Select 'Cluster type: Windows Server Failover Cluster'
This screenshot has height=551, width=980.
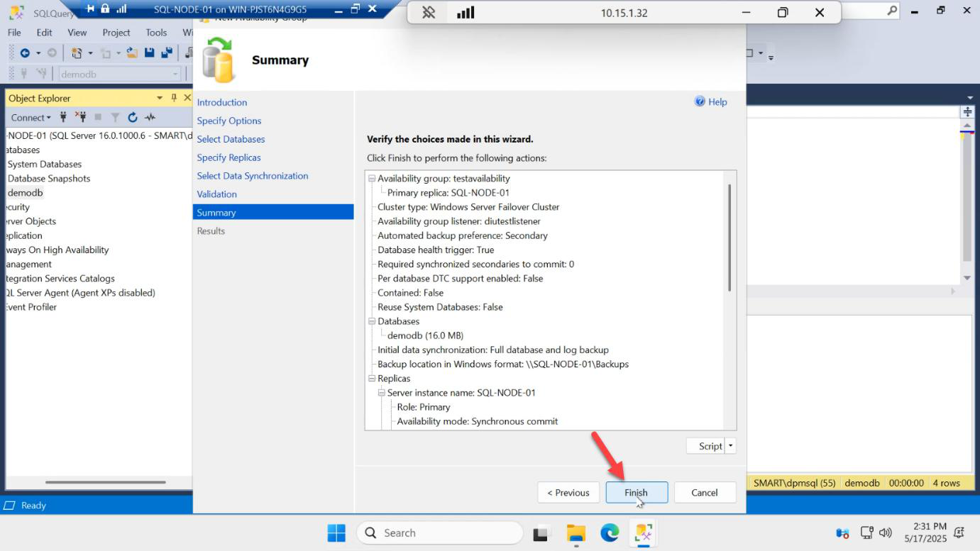click(x=468, y=207)
